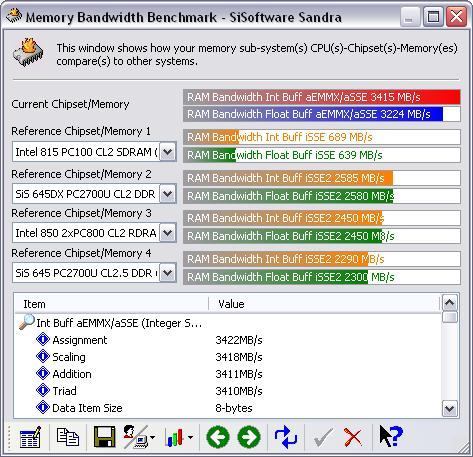Image resolution: width=473 pixels, height=457 pixels.
Task: Click the Current Chipset/Memory label
Action: [x=70, y=104]
